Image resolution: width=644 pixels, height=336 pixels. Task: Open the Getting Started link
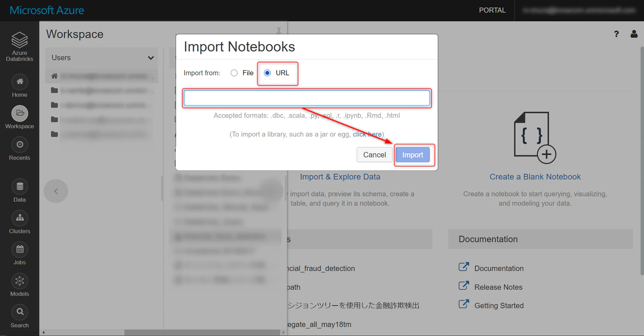tap(499, 306)
